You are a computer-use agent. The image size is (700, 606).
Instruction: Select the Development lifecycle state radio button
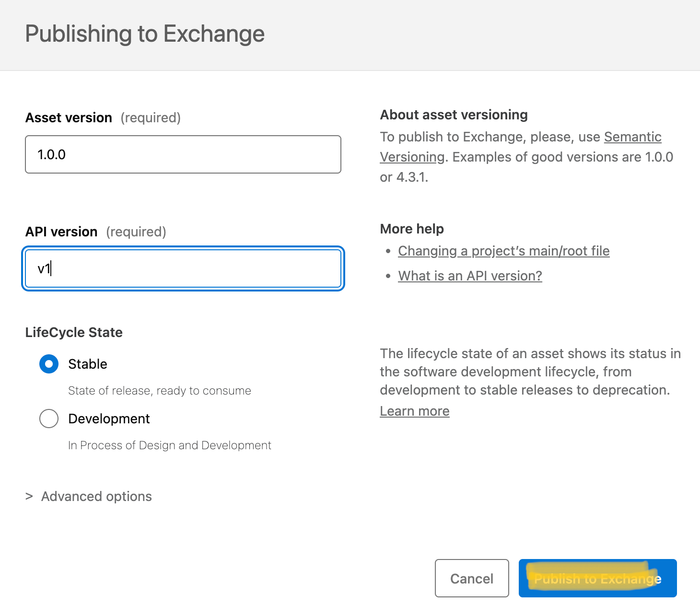(48, 419)
